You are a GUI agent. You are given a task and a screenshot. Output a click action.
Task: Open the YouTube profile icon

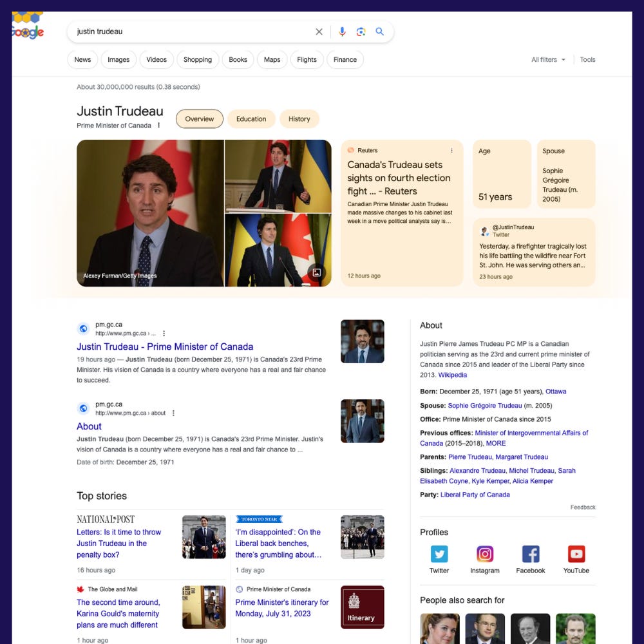(576, 554)
